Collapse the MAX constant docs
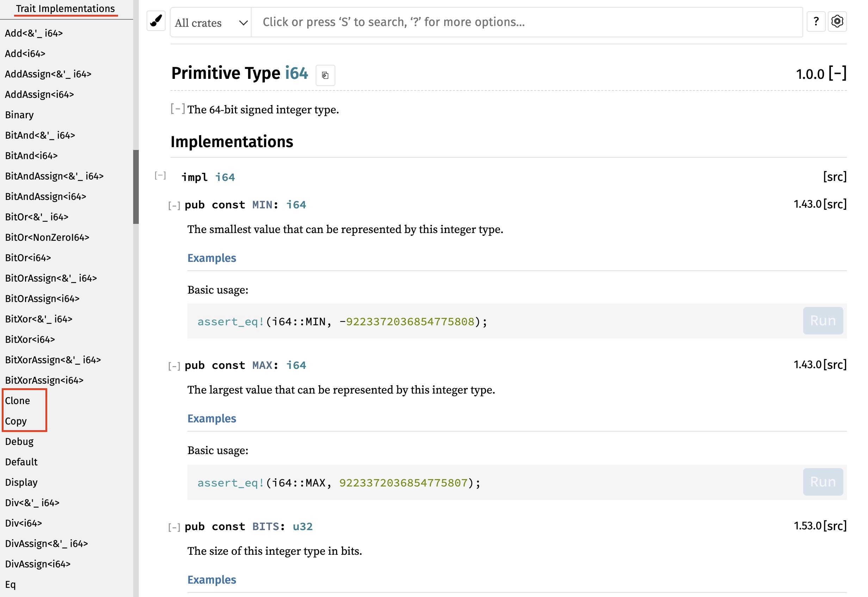Viewport: 868px width, 597px height. (174, 366)
